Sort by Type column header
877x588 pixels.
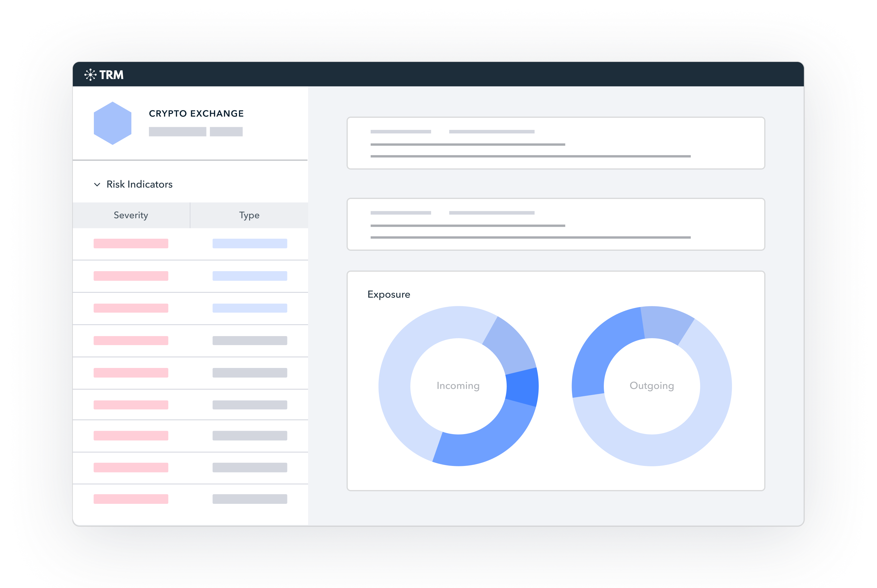click(x=249, y=215)
